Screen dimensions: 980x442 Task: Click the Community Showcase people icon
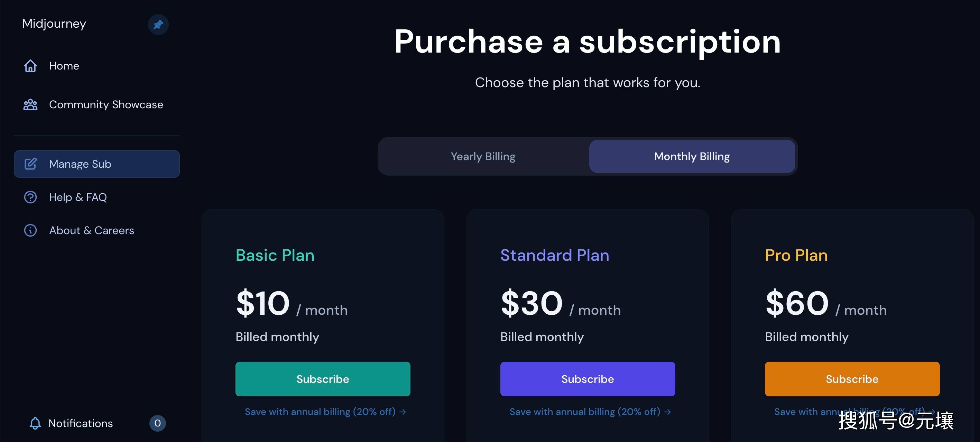30,104
